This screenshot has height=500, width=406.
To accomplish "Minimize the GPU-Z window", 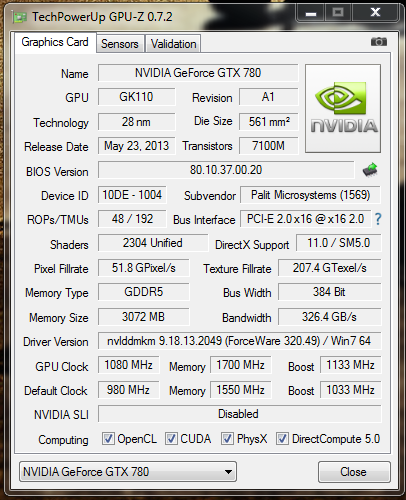I will 311,13.
